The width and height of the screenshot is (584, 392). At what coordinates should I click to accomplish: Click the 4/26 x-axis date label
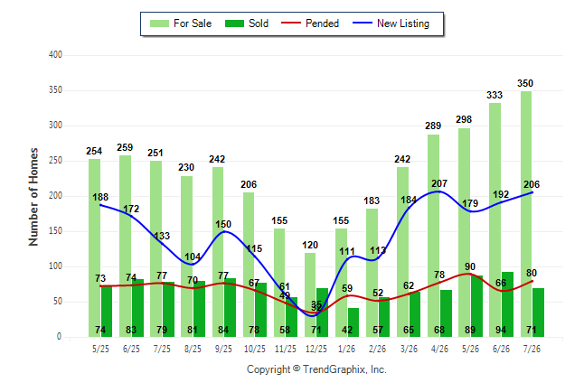point(439,349)
